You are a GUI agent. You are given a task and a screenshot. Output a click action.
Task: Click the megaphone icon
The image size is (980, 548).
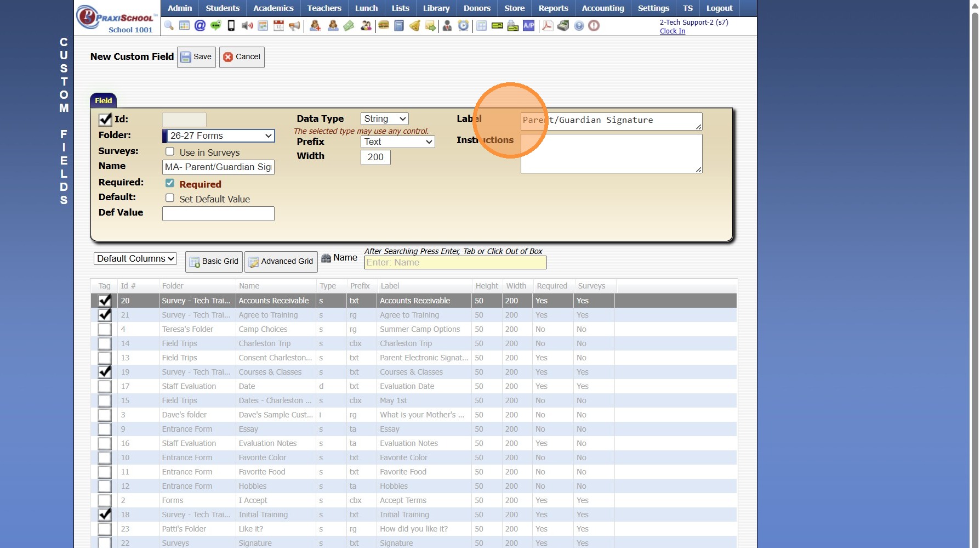tap(294, 26)
